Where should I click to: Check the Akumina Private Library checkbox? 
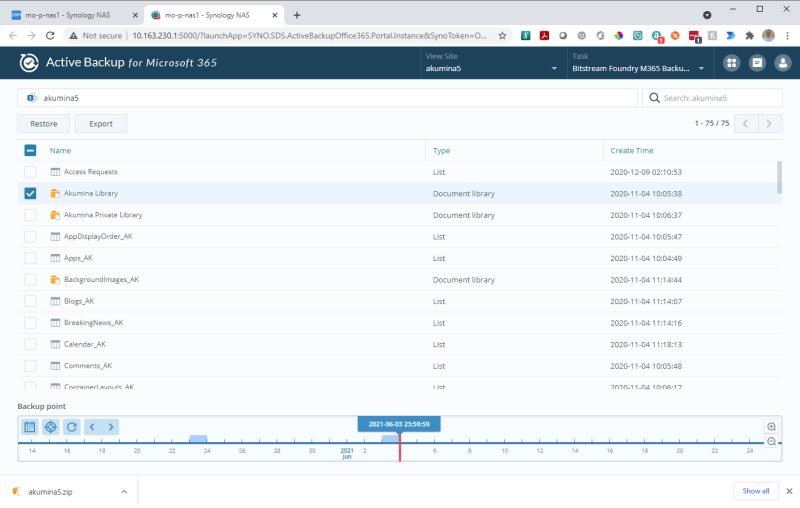click(30, 215)
